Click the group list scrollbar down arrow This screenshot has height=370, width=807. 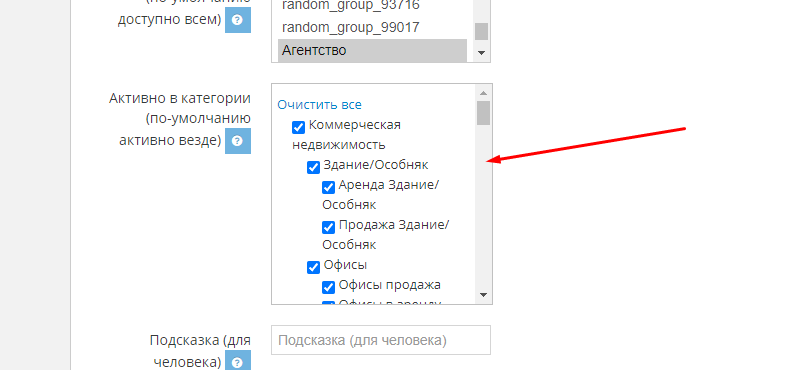pyautogui.click(x=482, y=52)
